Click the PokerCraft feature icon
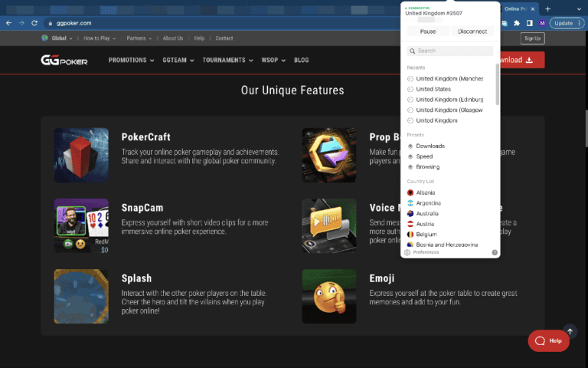The image size is (588, 368). (x=81, y=156)
